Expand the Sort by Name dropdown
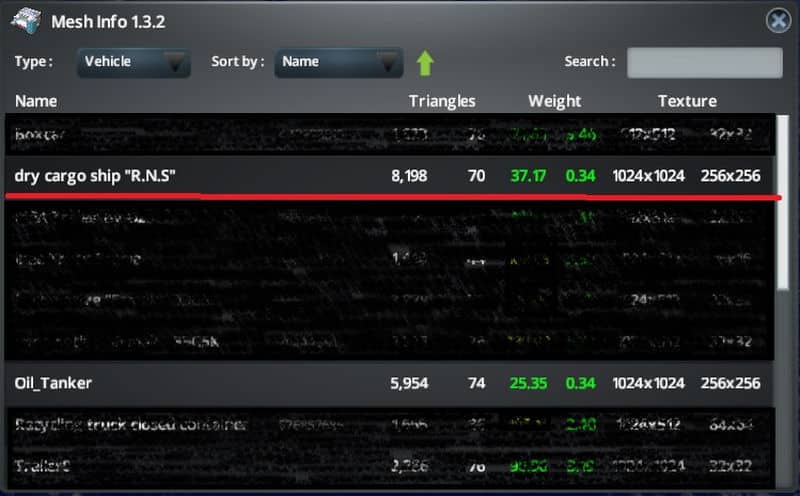This screenshot has height=496, width=800. pyautogui.click(x=338, y=62)
